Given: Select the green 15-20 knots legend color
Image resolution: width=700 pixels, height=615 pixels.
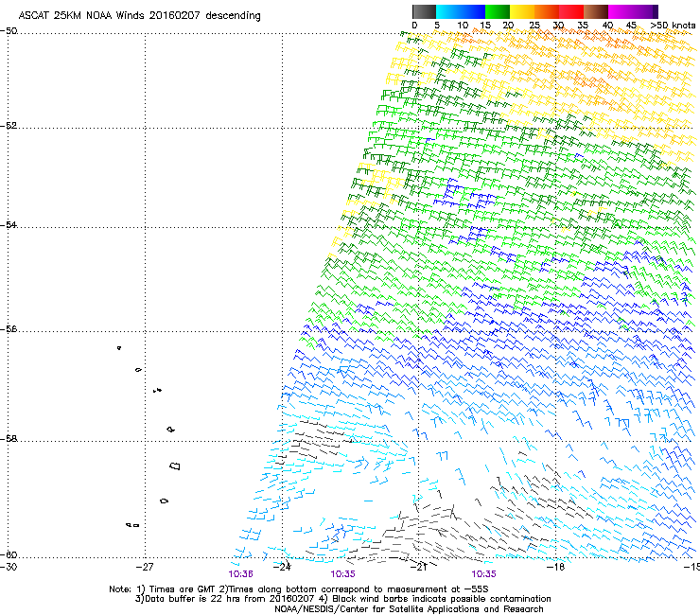Looking at the screenshot, I should (x=497, y=11).
